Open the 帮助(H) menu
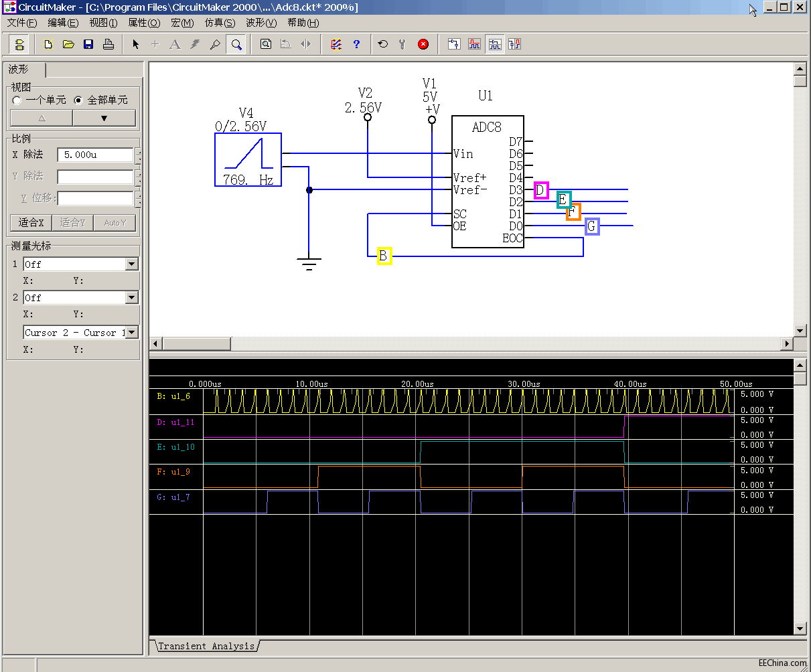This screenshot has height=672, width=811. pos(303,23)
